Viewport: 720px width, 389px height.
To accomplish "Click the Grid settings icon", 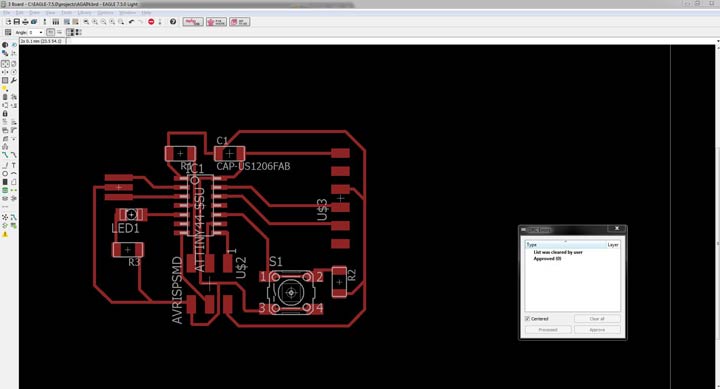I will click(x=8, y=32).
